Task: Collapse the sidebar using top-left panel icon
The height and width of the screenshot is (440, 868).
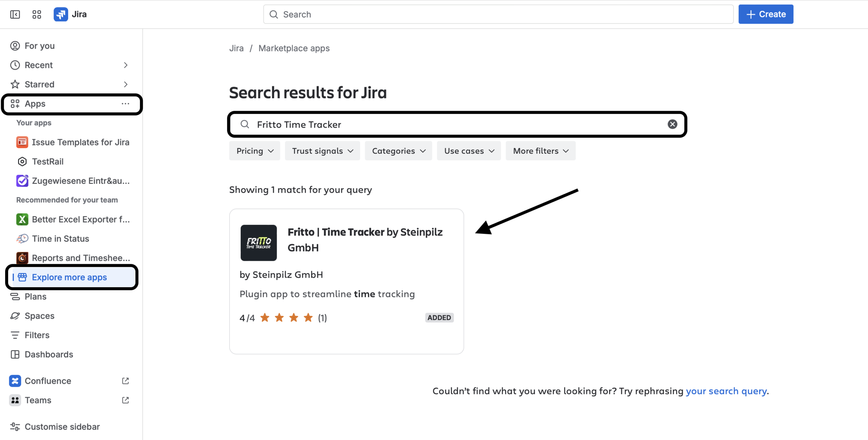Action: (x=15, y=14)
